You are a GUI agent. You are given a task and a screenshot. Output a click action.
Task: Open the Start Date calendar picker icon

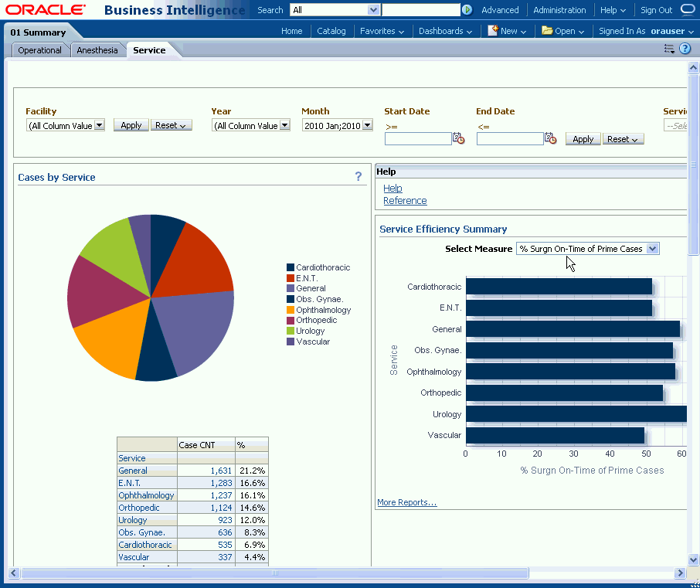pyautogui.click(x=459, y=137)
